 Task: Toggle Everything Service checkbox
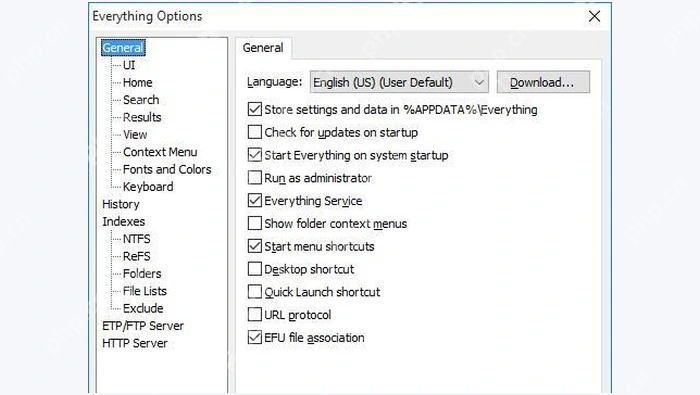[x=254, y=200]
